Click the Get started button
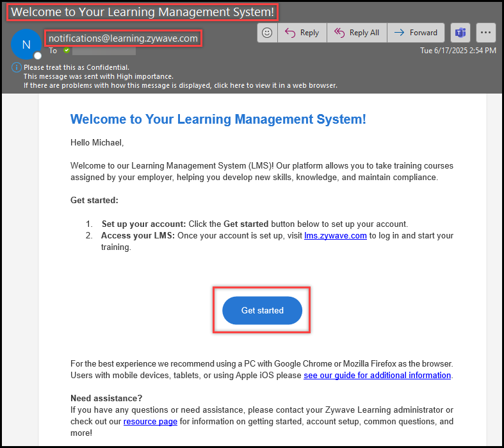Screen dimensions: 504x448 coord(263,310)
